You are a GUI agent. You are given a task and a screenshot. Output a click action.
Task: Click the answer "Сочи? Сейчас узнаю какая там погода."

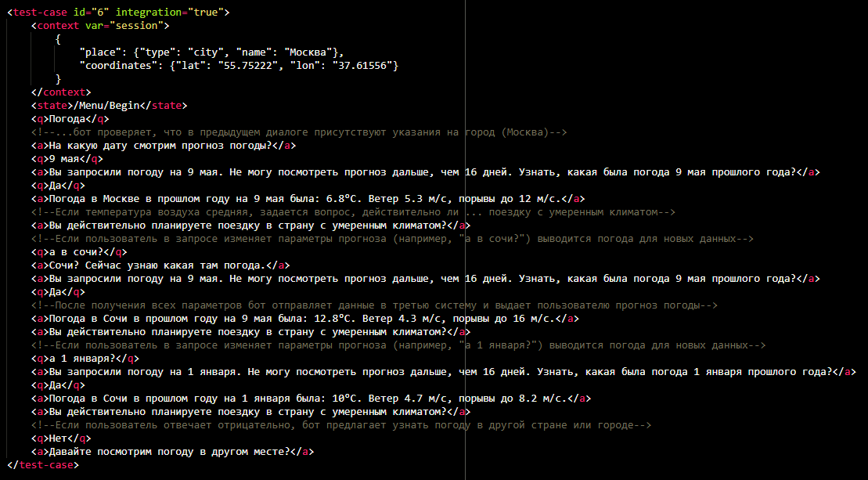tap(160, 265)
